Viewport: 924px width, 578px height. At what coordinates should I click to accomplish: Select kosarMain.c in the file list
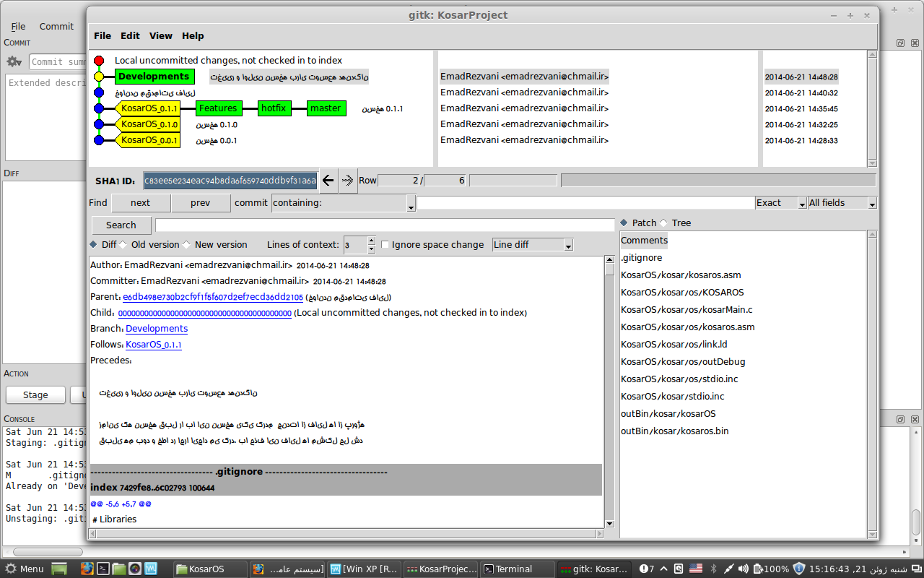tap(687, 310)
